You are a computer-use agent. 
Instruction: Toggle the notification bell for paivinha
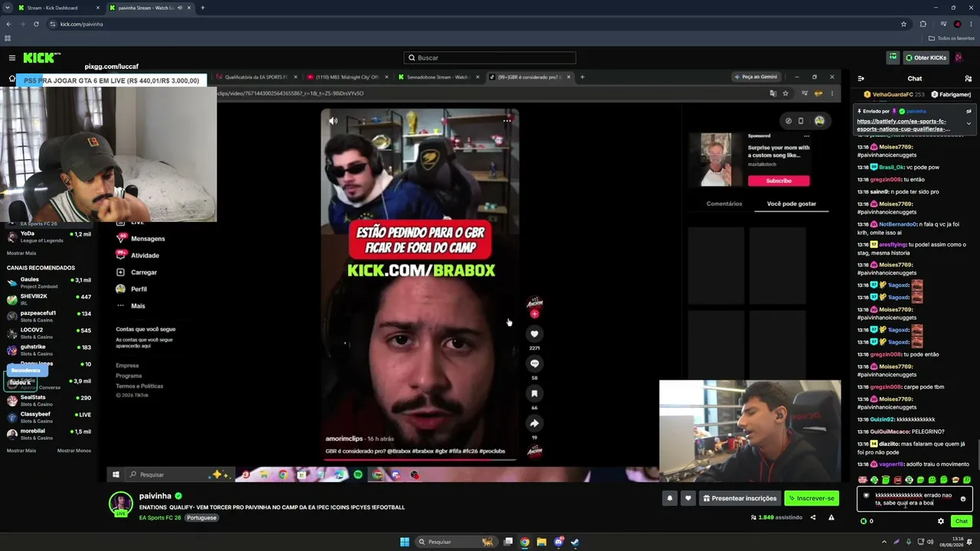click(x=669, y=498)
